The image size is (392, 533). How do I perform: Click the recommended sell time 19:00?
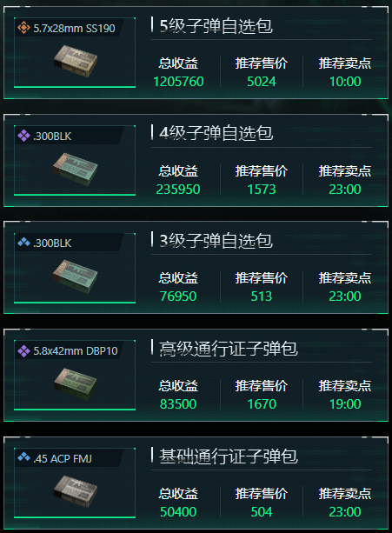point(345,404)
